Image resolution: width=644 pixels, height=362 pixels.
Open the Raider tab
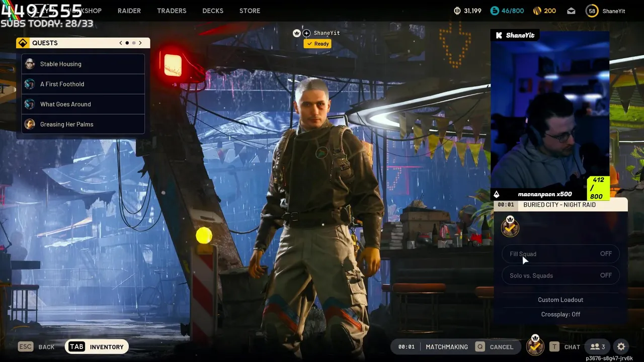pos(129,11)
